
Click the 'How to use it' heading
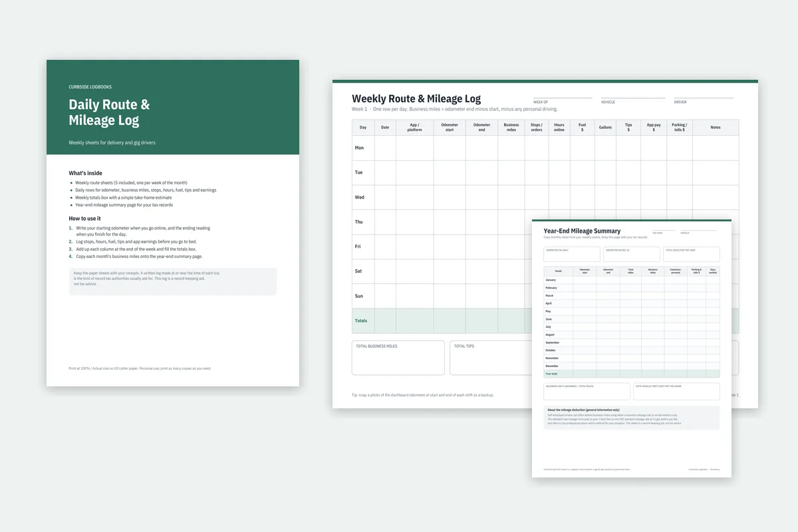tap(85, 218)
